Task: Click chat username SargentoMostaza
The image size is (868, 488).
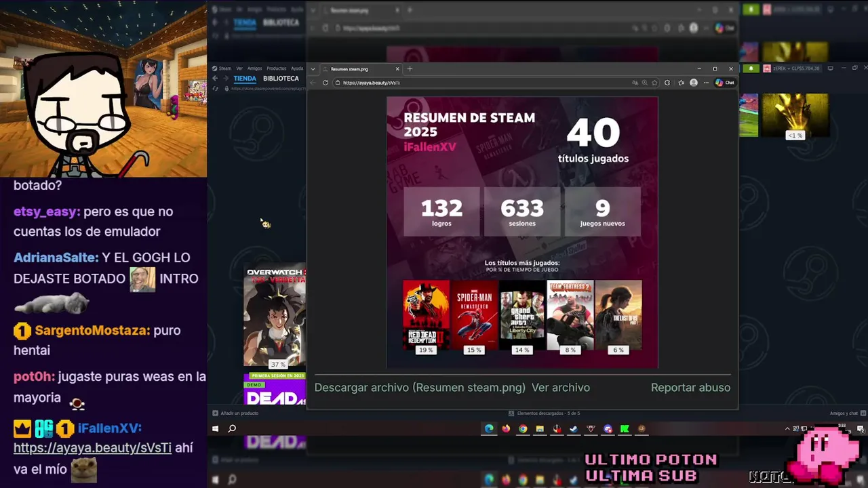Action: (x=92, y=331)
